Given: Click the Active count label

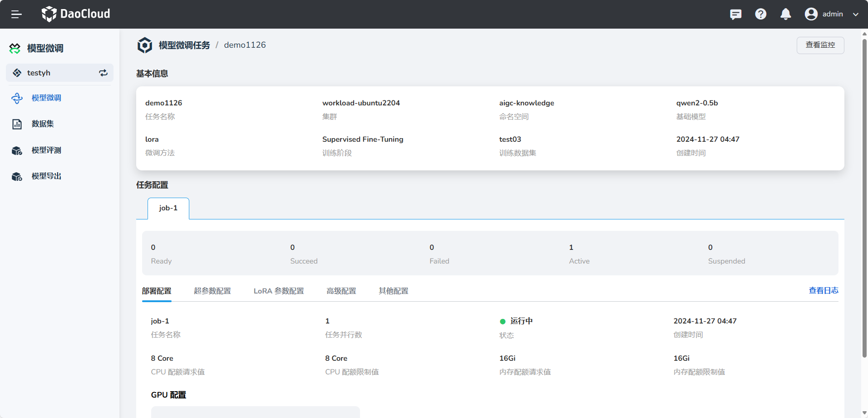Looking at the screenshot, I should pos(579,261).
